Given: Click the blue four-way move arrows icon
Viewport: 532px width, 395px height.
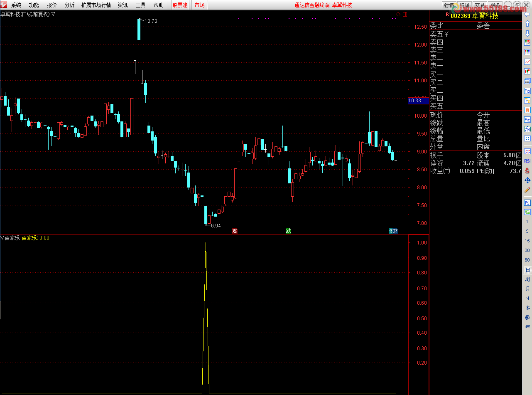Looking at the screenshot, I should [x=527, y=180].
